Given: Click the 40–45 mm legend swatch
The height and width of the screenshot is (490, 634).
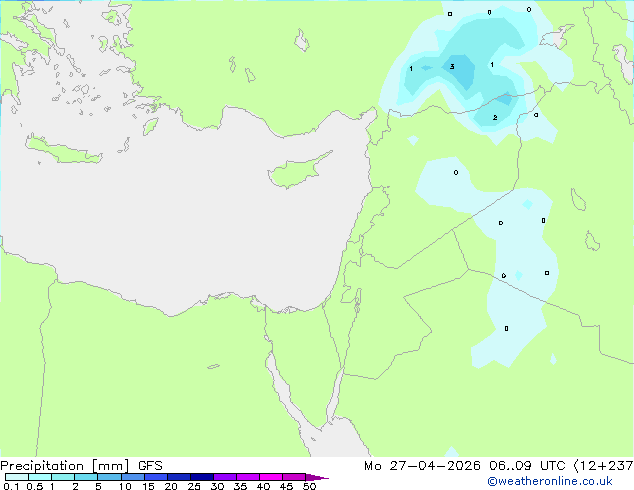Looking at the screenshot, I should click(x=271, y=477).
